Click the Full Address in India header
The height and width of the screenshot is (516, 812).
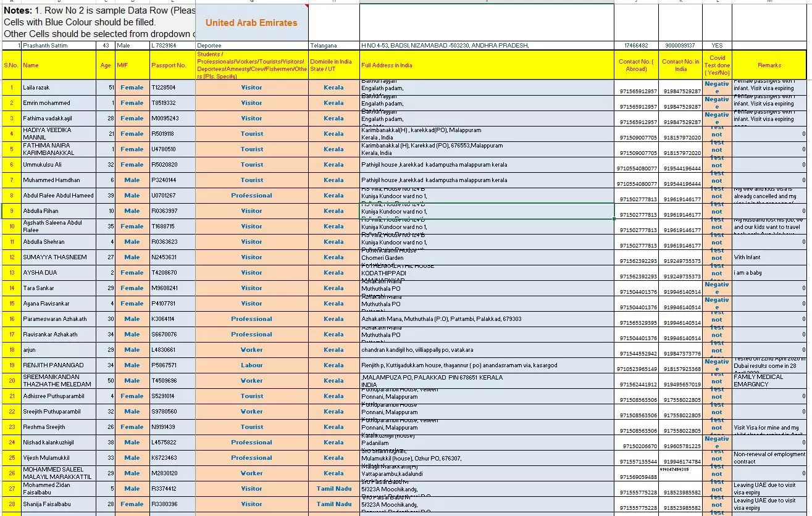[486, 65]
